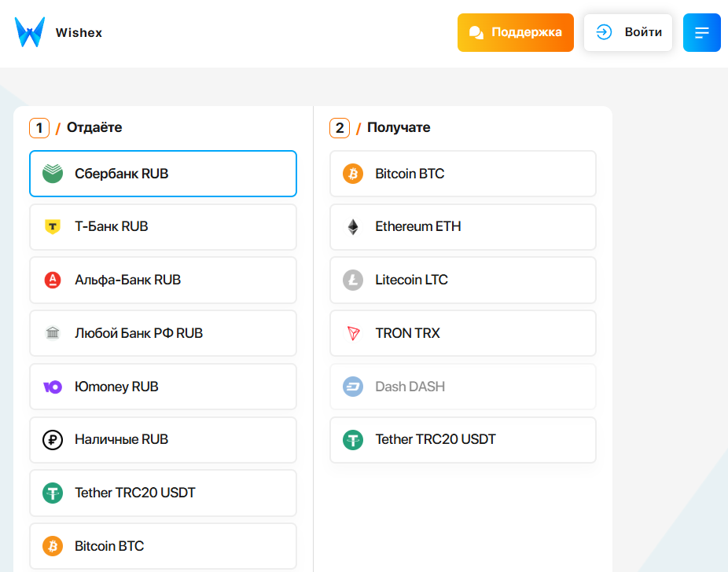
Task: Click the step number 2 badge
Action: [340, 128]
